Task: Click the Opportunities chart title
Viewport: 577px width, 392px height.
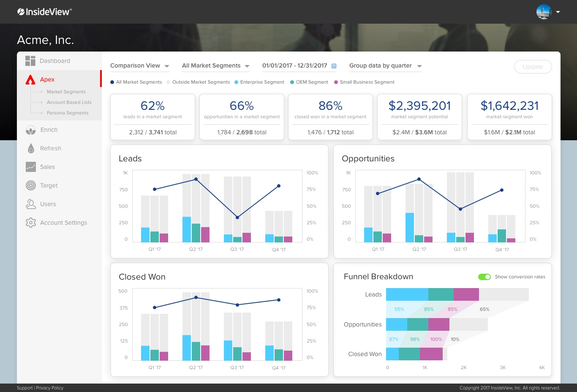Action: point(368,159)
